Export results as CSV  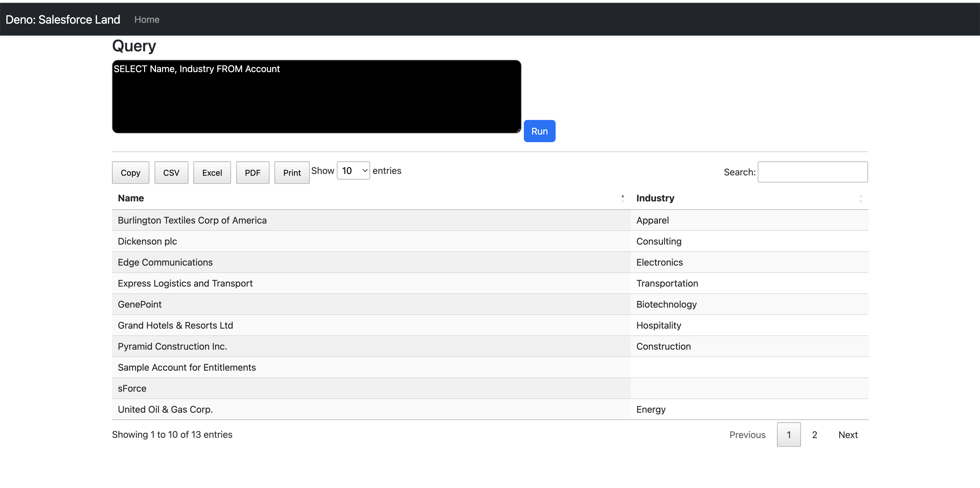[x=171, y=173]
